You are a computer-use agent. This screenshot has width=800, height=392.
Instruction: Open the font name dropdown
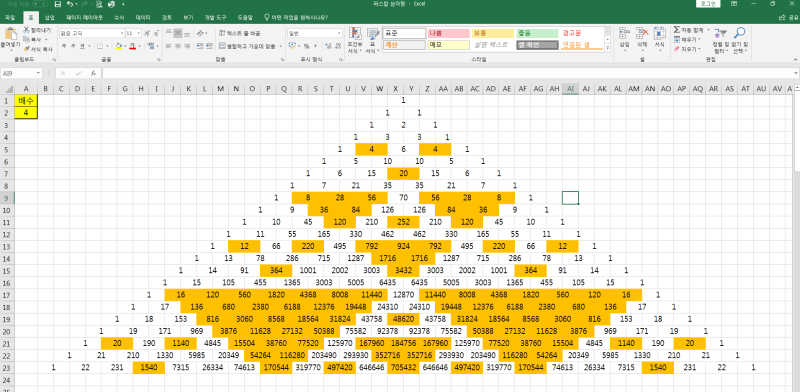(x=122, y=33)
